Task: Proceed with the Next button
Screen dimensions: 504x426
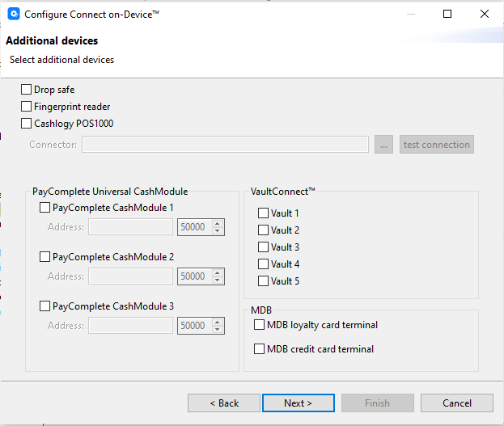Action: [299, 403]
